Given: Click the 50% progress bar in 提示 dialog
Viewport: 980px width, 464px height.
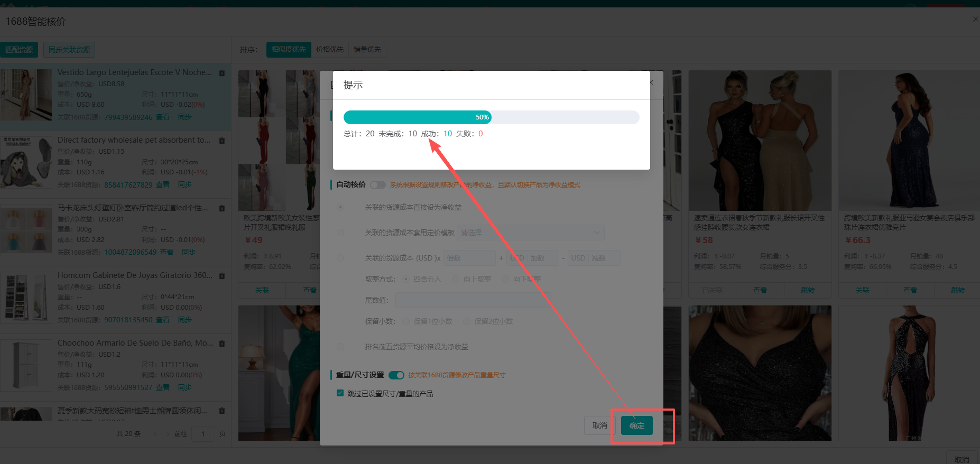Looking at the screenshot, I should [x=491, y=117].
